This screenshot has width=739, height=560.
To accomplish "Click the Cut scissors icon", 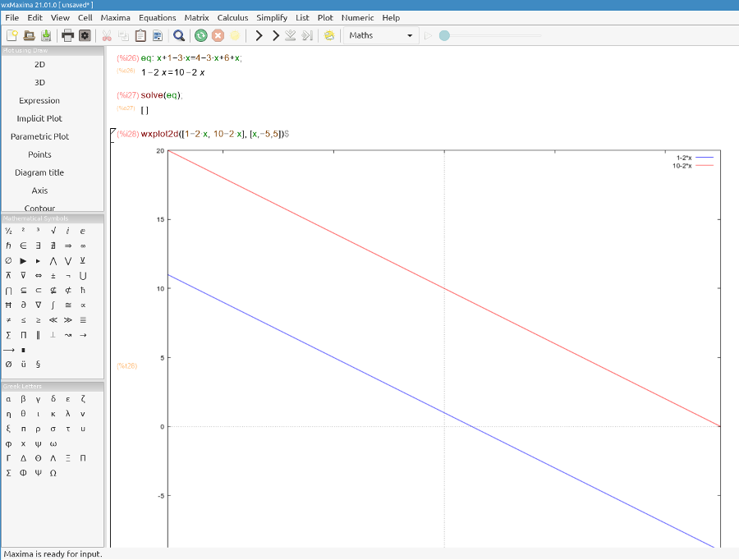I will click(106, 35).
